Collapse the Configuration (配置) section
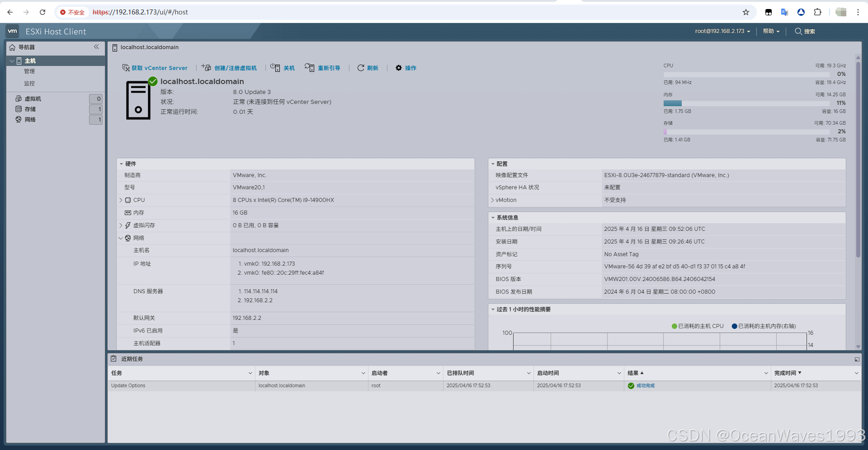868x450 pixels. pyautogui.click(x=493, y=164)
